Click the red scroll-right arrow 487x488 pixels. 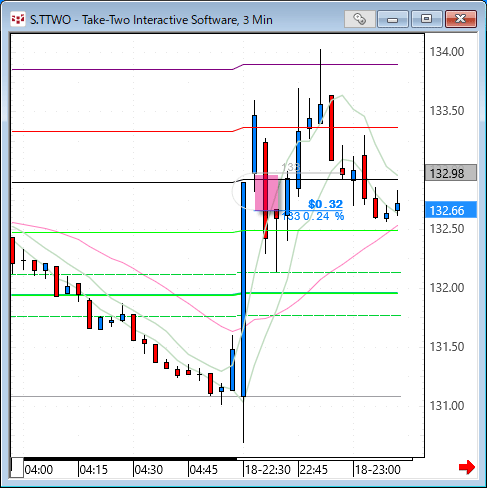tap(467, 467)
